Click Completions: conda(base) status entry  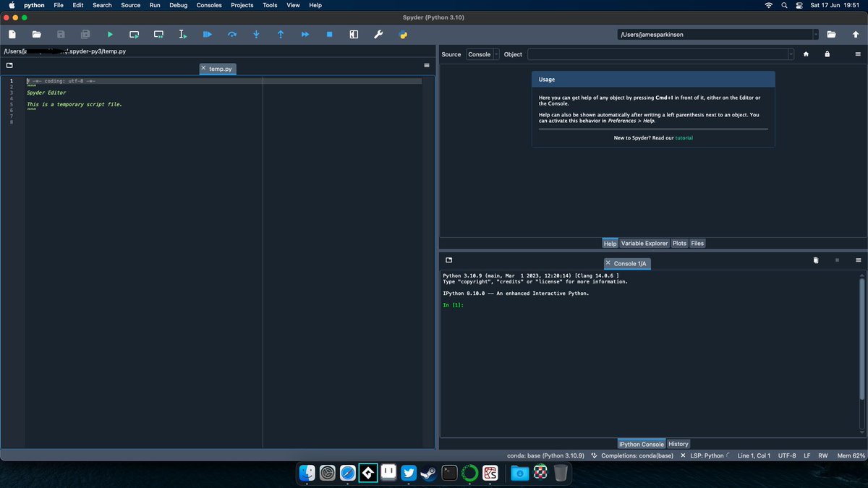coord(632,455)
